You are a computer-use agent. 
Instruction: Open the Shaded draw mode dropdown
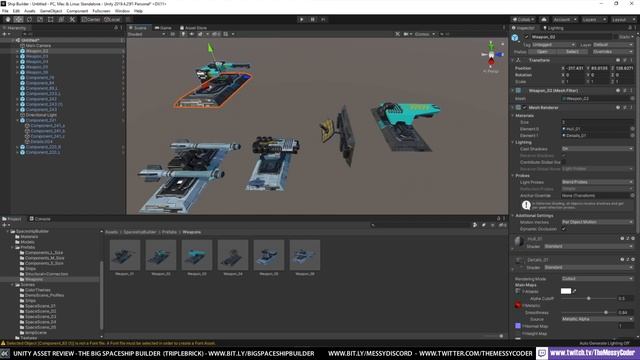pos(147,34)
